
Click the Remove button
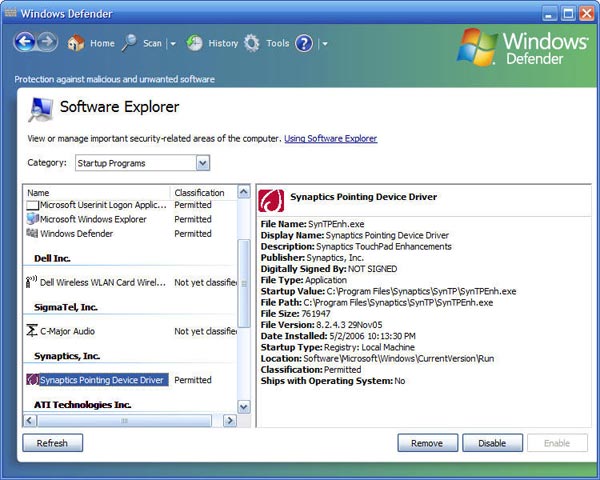427,443
